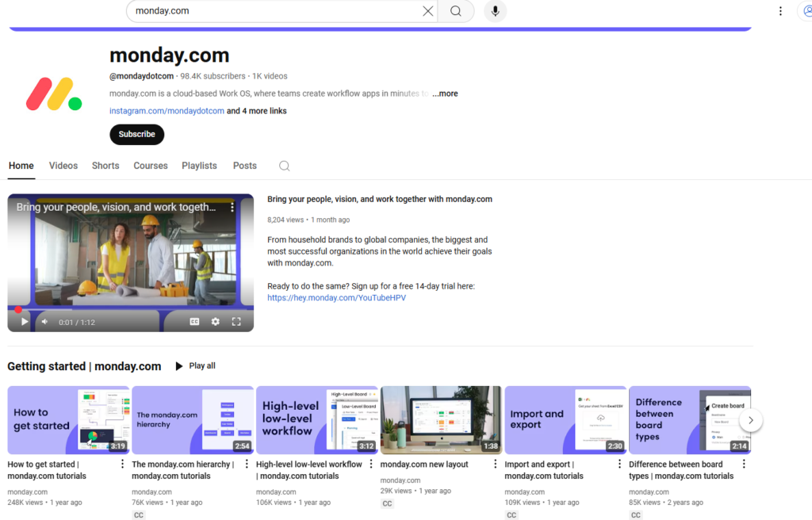The height and width of the screenshot is (520, 812).
Task: Clear the search box text
Action: [x=427, y=11]
